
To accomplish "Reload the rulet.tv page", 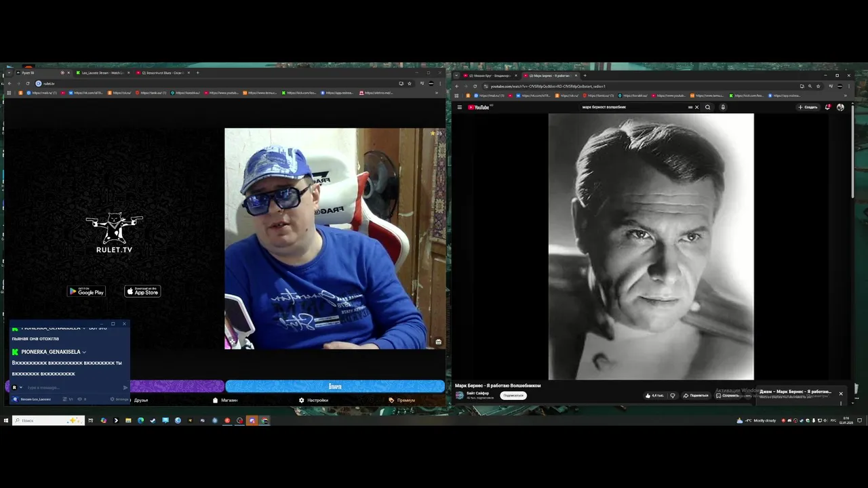I will [28, 83].
